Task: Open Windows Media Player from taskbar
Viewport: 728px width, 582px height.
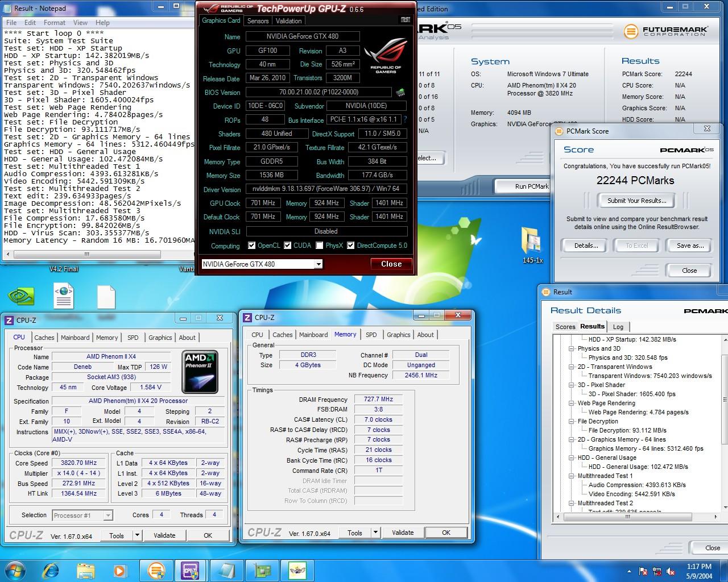Action: 119,570
